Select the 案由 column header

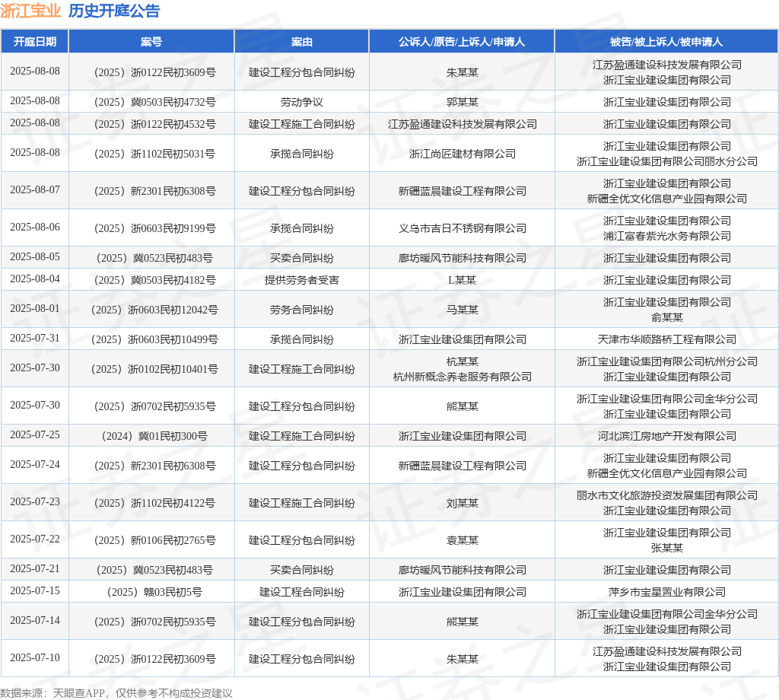301,42
